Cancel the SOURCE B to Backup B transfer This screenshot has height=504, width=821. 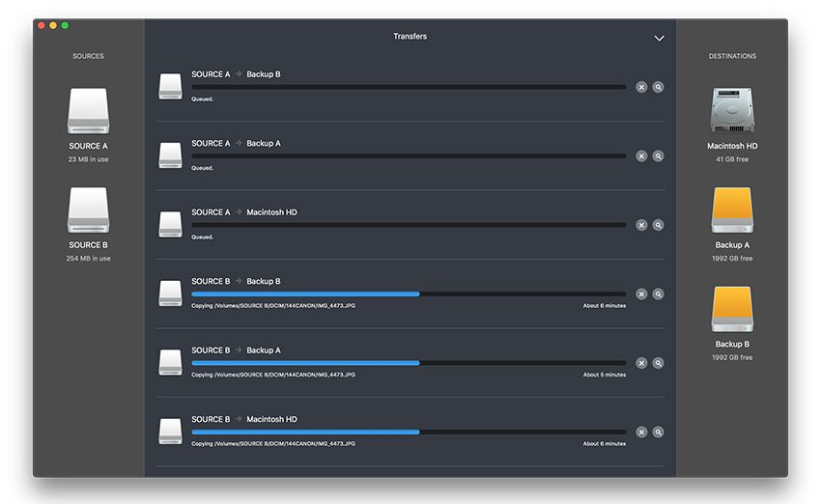pos(641,294)
